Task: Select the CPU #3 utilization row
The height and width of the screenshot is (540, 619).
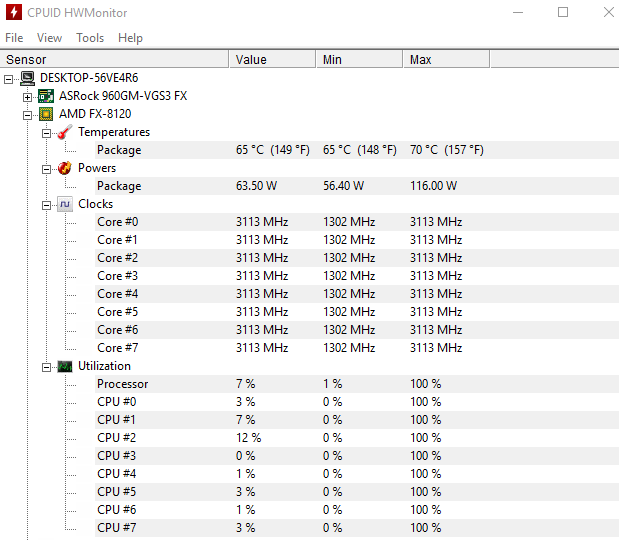Action: pyautogui.click(x=357, y=456)
